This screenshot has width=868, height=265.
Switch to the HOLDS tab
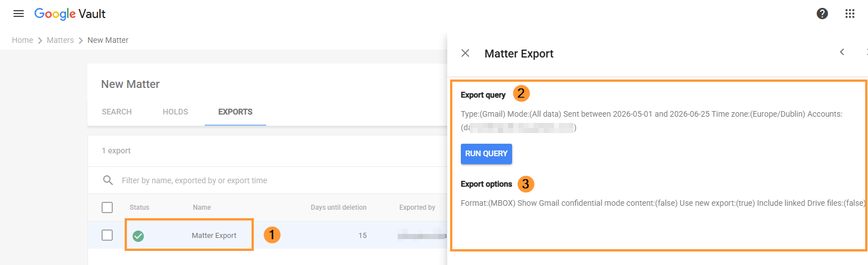[x=175, y=112]
